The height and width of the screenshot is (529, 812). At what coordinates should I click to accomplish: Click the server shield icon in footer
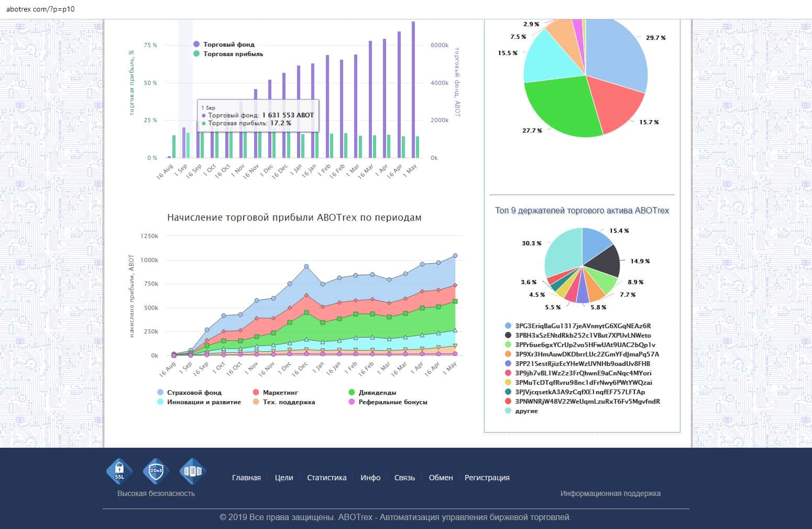coord(193,470)
